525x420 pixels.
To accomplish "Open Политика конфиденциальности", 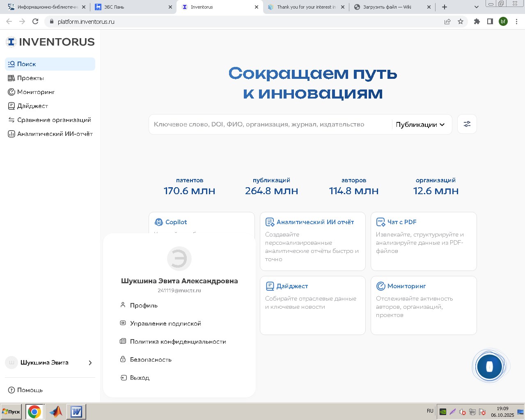I will click(x=178, y=341).
